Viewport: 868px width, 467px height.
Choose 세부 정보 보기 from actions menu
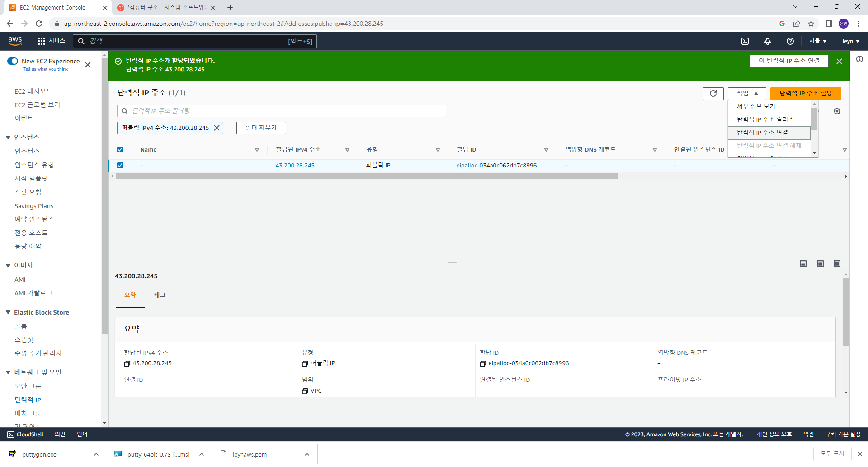(769, 106)
